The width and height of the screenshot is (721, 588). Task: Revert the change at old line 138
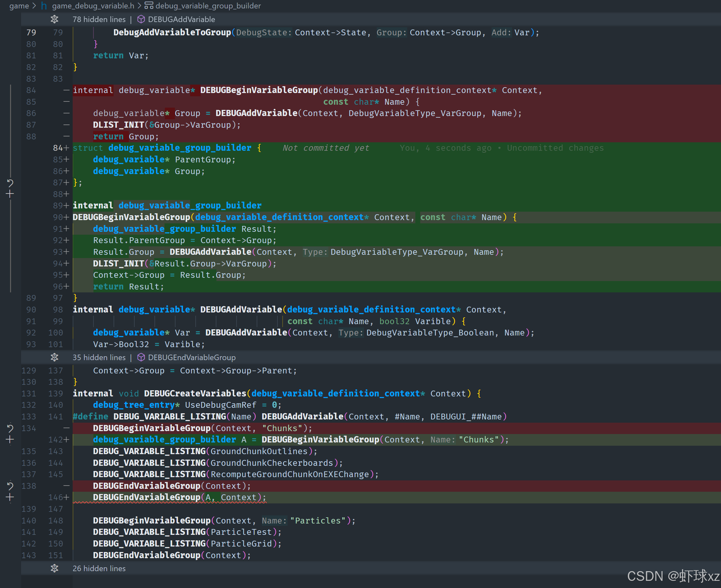tap(10, 486)
